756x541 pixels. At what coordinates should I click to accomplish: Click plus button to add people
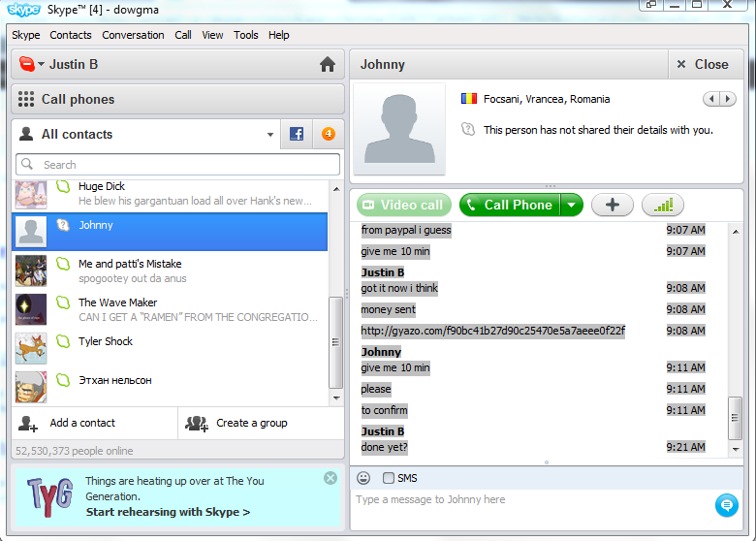pos(613,205)
